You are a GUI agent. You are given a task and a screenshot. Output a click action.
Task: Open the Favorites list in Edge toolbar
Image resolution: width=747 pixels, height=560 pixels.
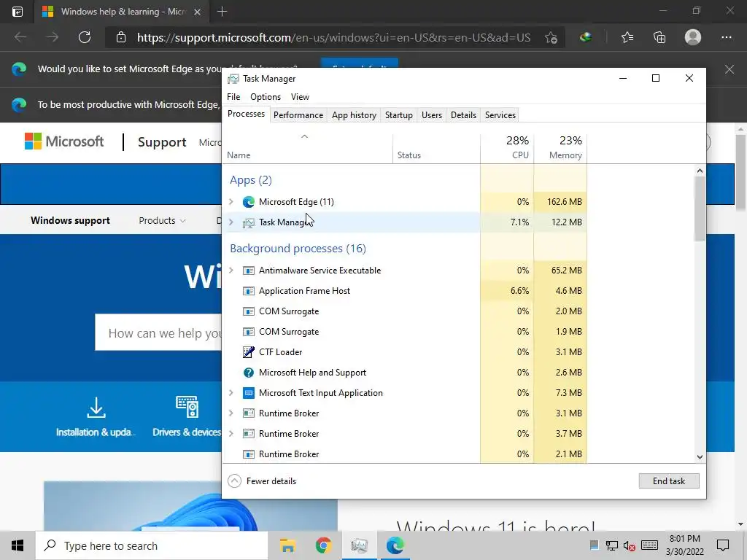tap(627, 37)
